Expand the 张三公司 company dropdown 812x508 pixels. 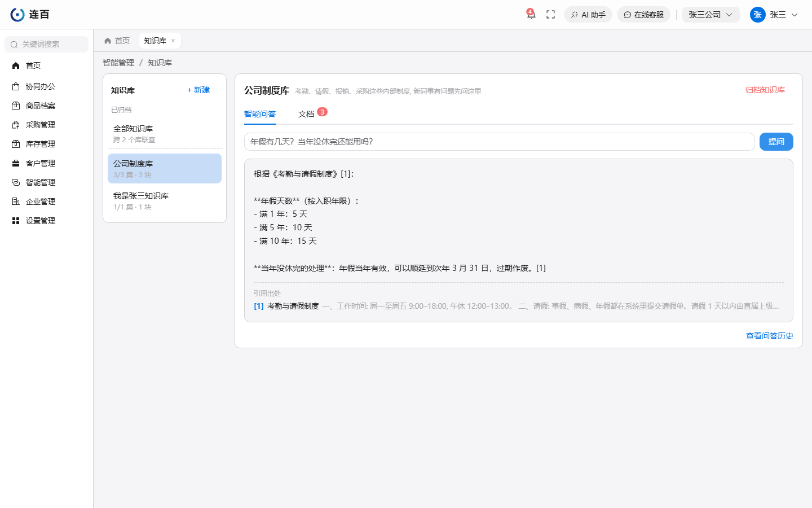click(710, 15)
